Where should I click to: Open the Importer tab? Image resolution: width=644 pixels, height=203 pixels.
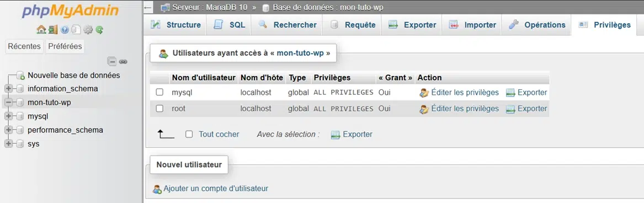click(472, 25)
